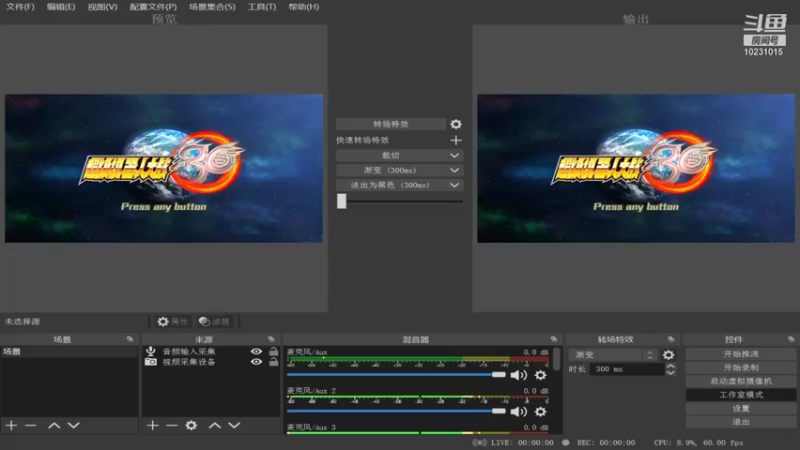The height and width of the screenshot is (450, 800).
Task: Move scene up with arrow icon
Action: [54, 425]
